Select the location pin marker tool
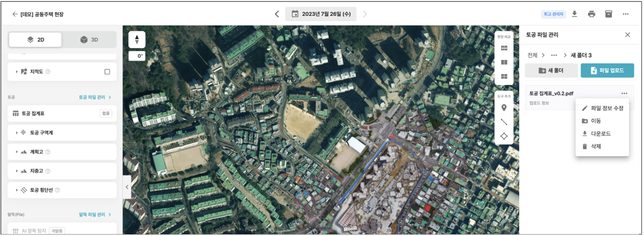This screenshot has height=236, width=644. click(x=504, y=108)
